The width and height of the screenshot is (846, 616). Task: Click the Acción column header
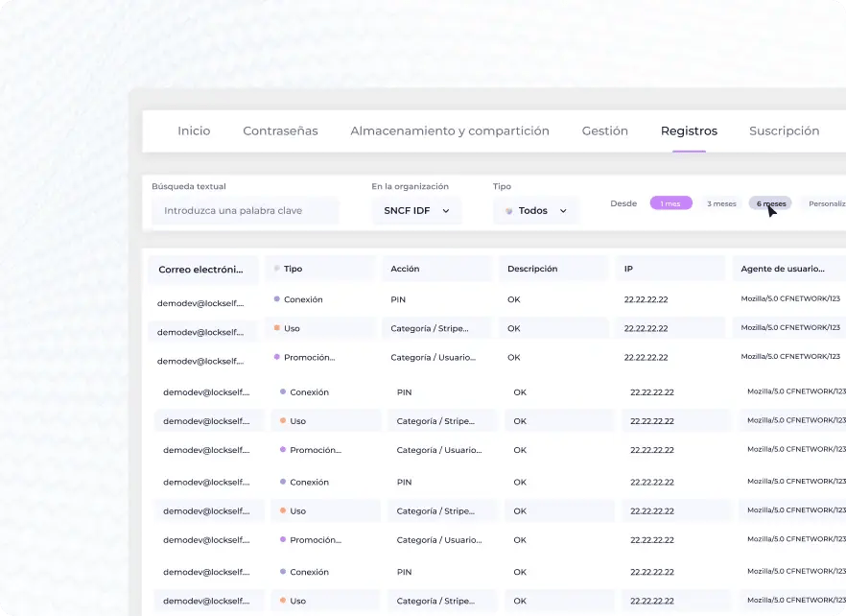pyautogui.click(x=435, y=269)
